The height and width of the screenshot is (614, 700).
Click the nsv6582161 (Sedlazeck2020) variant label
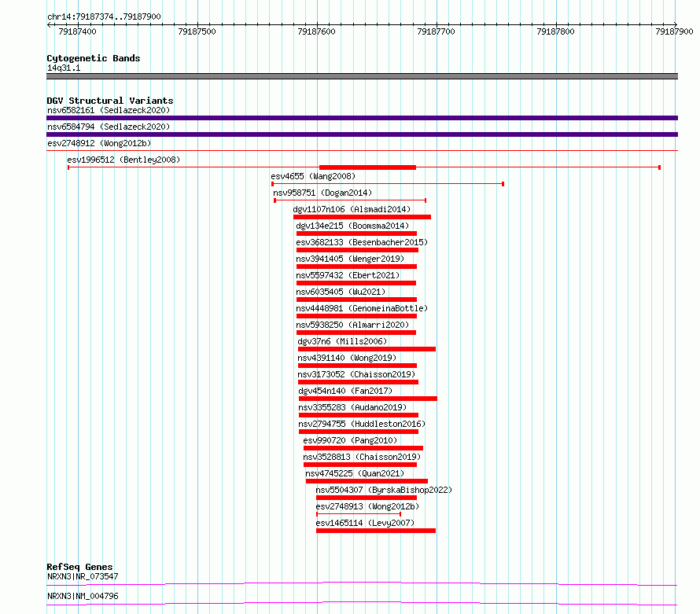[x=109, y=110]
